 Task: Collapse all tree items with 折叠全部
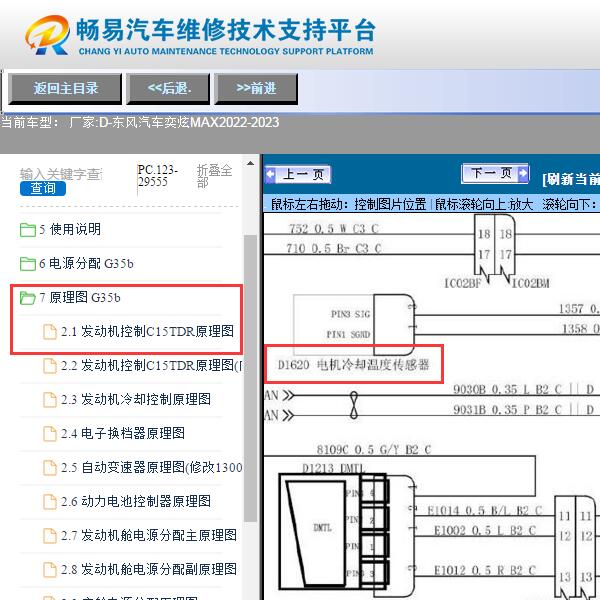[214, 176]
